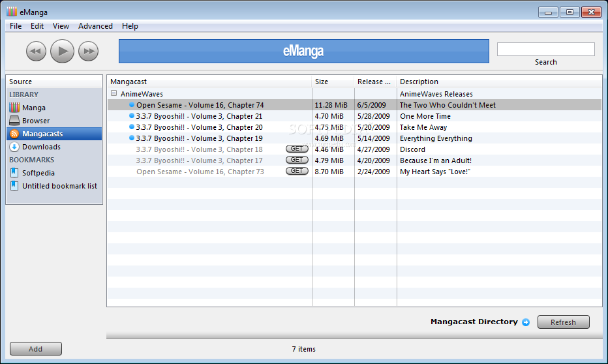This screenshot has height=364, width=608.
Task: Get Byooshi Volume 3 Chapter 18
Action: coord(297,149)
